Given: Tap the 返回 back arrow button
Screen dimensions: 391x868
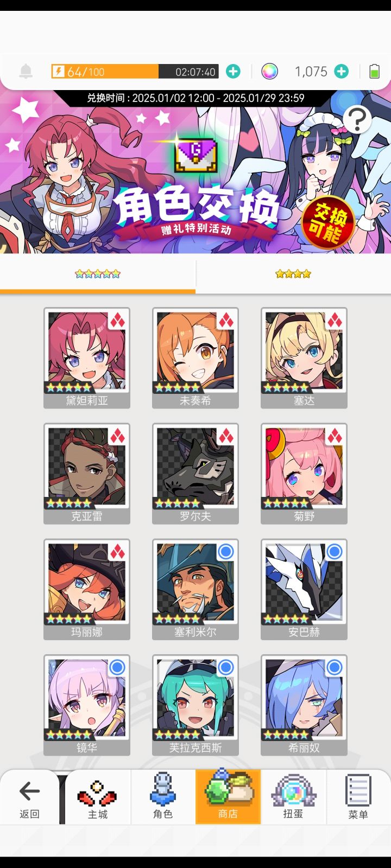Looking at the screenshot, I should point(29,797).
